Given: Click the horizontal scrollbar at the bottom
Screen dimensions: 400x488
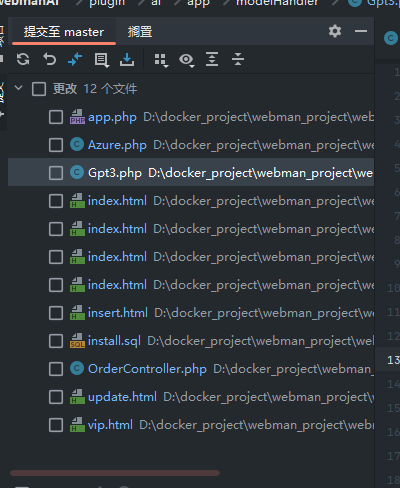Looking at the screenshot, I should point(115,473).
